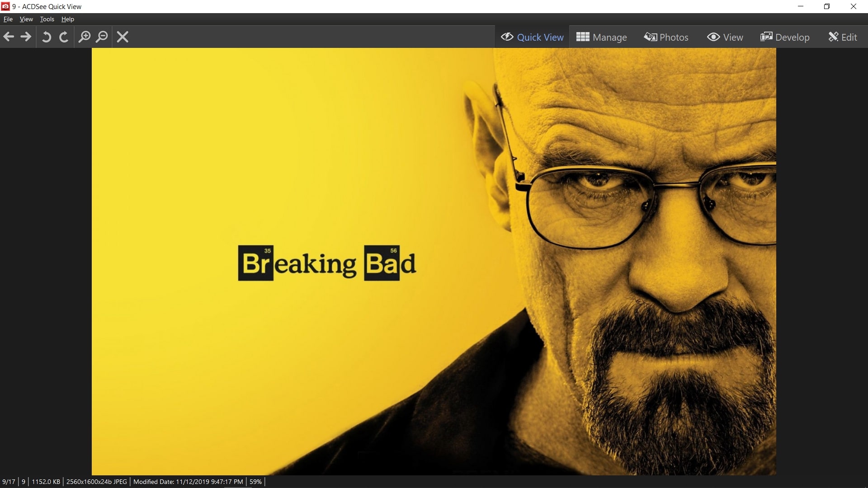Open the File menu
868x488 pixels.
(8, 19)
